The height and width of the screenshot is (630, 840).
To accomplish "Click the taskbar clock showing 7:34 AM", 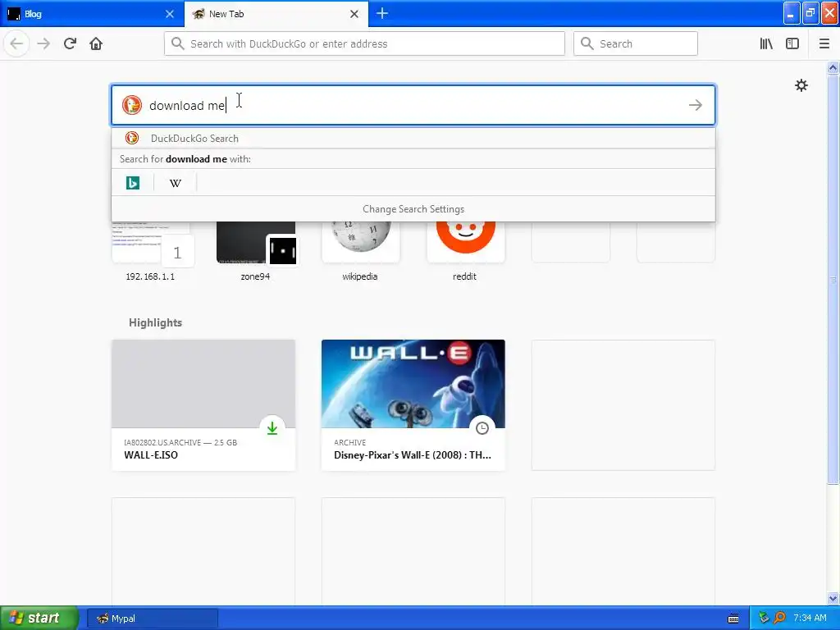I will tap(810, 618).
